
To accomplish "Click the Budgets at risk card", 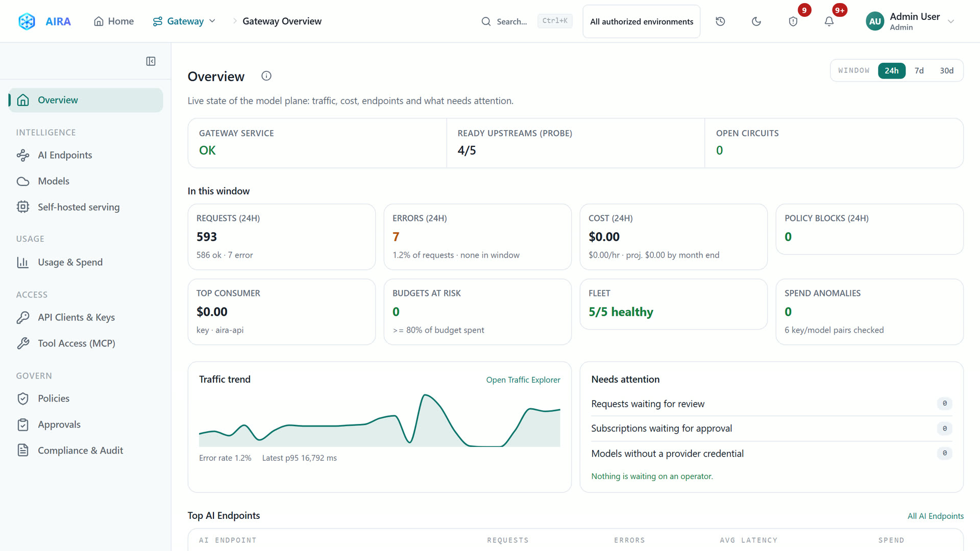I will (x=478, y=312).
